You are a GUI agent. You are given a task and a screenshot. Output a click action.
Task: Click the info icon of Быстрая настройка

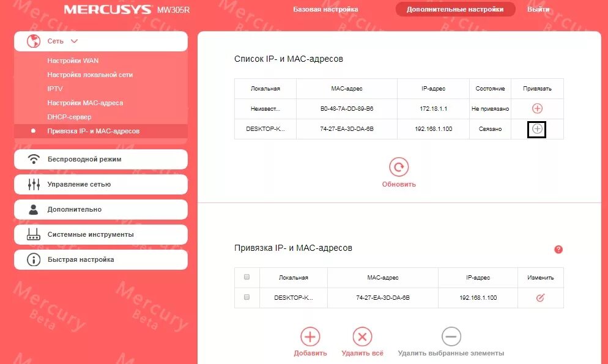pos(34,259)
